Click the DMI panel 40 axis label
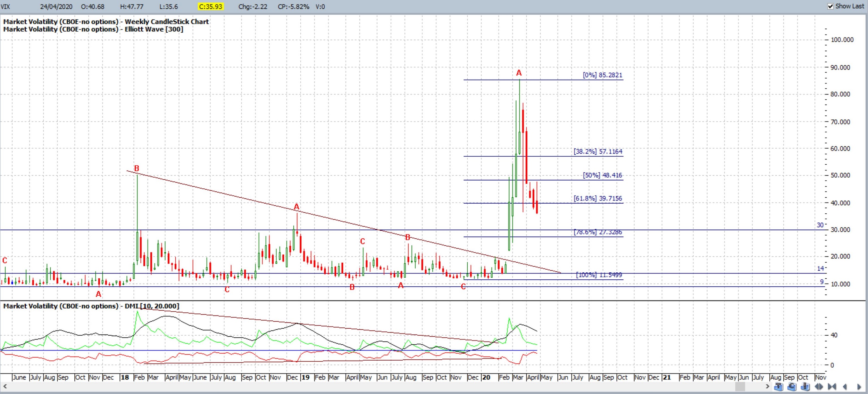Image resolution: width=868 pixels, height=394 pixels. (x=834, y=335)
